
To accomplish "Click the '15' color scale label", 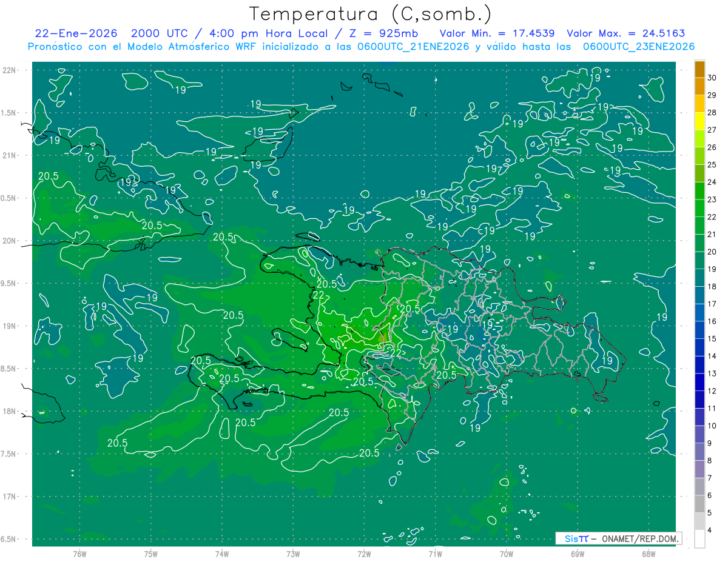I will (713, 338).
